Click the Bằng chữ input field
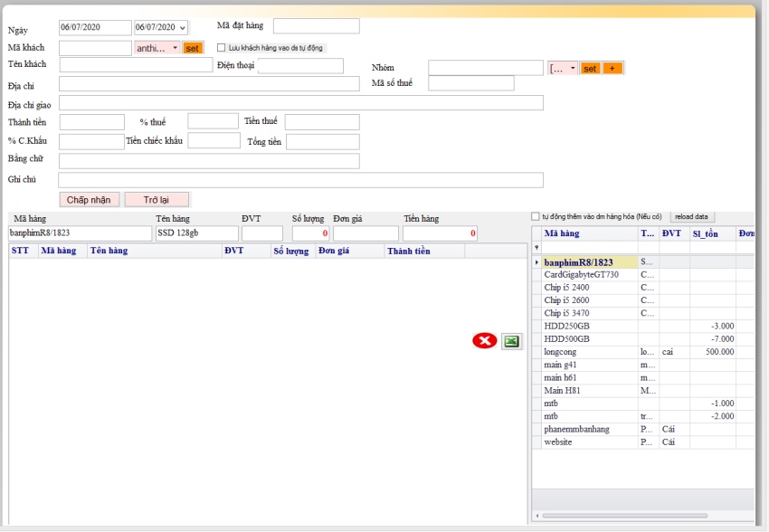The width and height of the screenshot is (769, 532). tap(209, 161)
